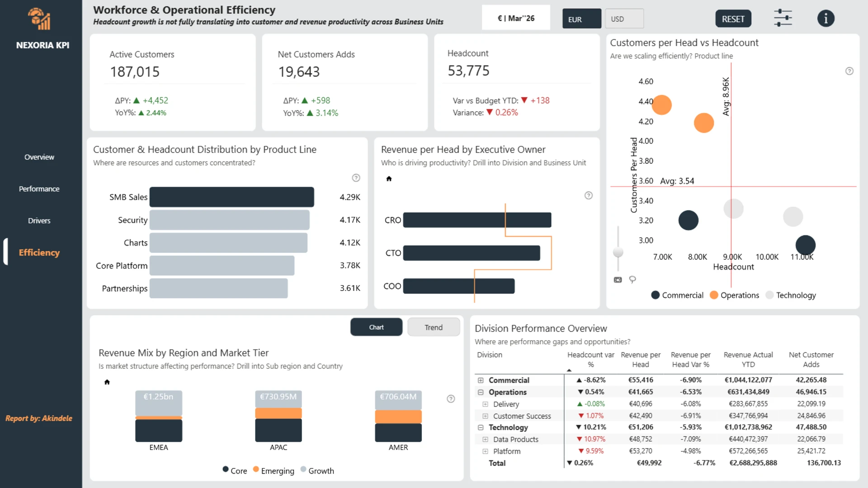Click home drill icon in Revenue Mix chart

tap(107, 382)
